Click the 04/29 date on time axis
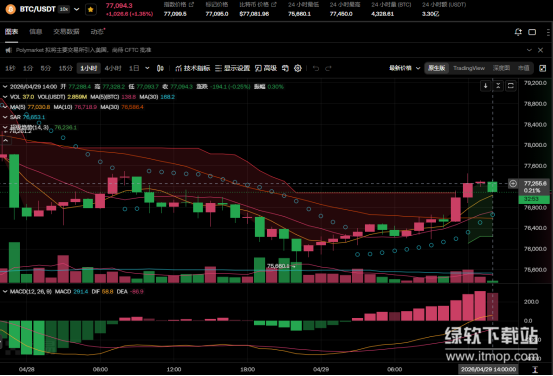This screenshot has height=376, width=553. [321, 369]
